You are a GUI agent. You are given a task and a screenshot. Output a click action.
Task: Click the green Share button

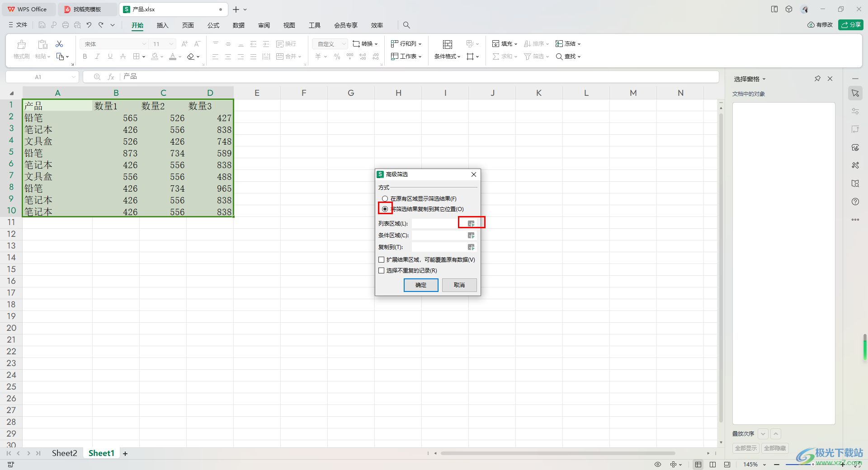pos(850,25)
